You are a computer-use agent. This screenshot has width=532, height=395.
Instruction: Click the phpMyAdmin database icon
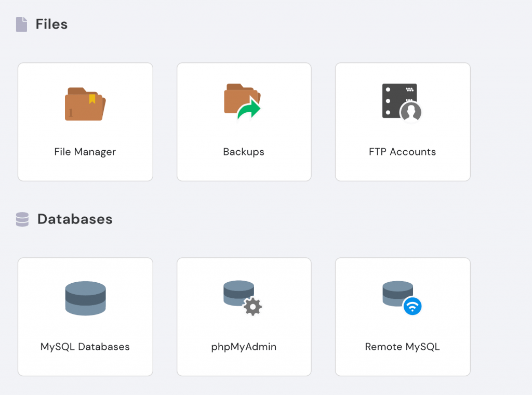(239, 294)
